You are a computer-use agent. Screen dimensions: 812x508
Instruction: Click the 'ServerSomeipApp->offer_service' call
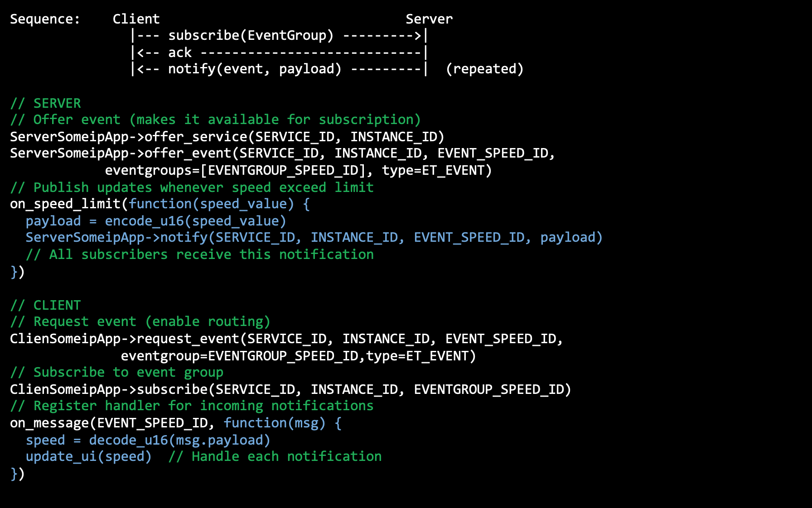227,137
